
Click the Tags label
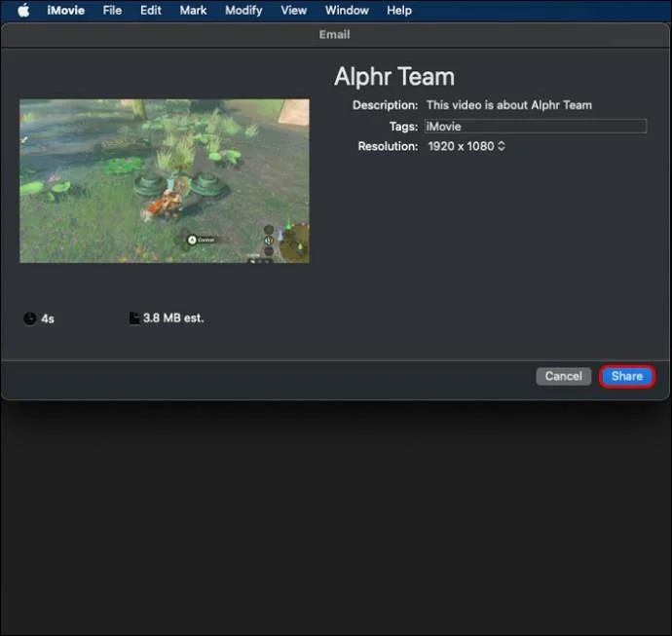[x=403, y=127]
